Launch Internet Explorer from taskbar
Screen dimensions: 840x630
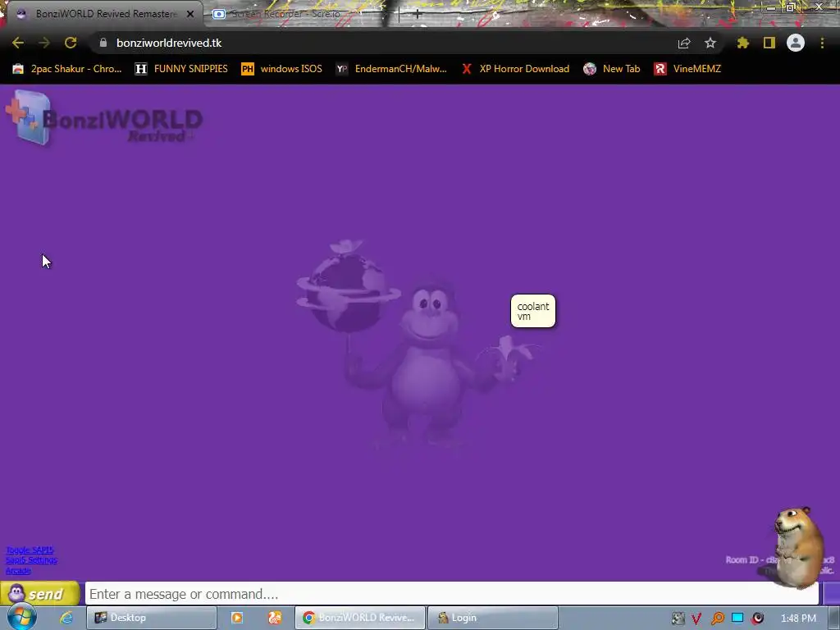pyautogui.click(x=66, y=618)
